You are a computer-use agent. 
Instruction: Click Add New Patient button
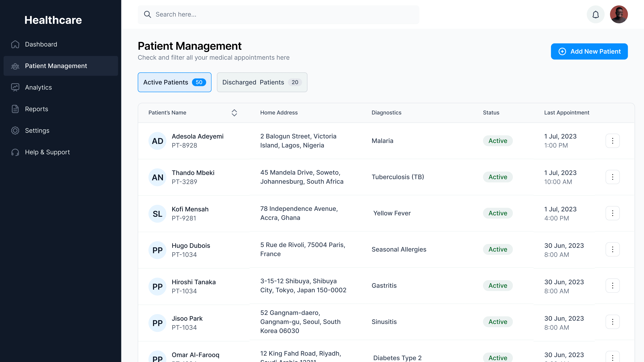pyautogui.click(x=589, y=51)
